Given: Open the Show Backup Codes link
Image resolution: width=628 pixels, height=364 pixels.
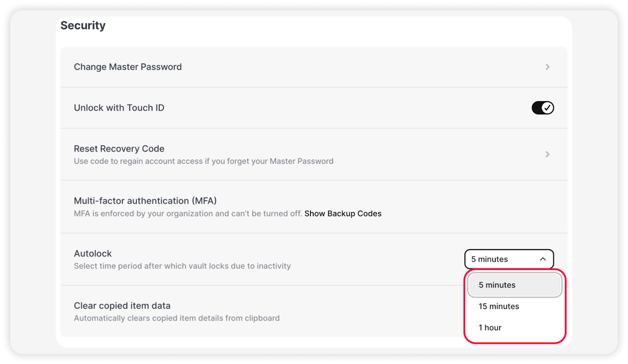Looking at the screenshot, I should coord(343,214).
